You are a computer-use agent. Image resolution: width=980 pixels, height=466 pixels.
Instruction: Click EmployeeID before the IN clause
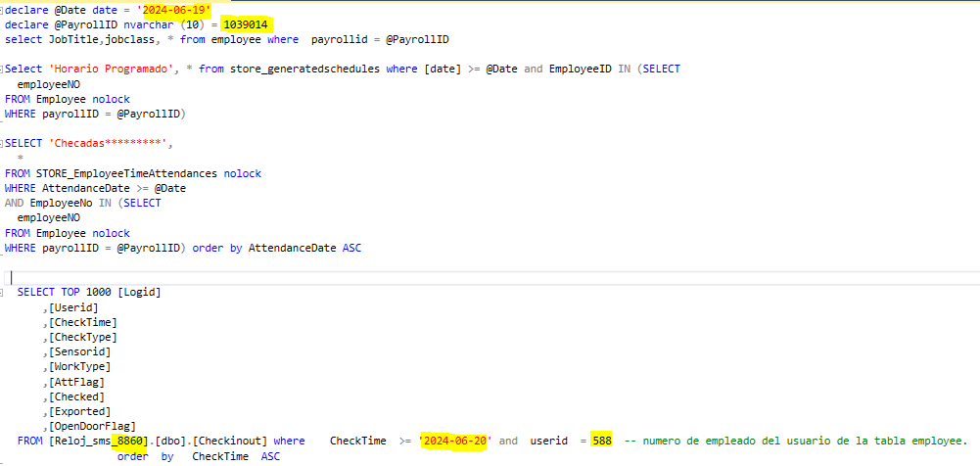tap(580, 70)
